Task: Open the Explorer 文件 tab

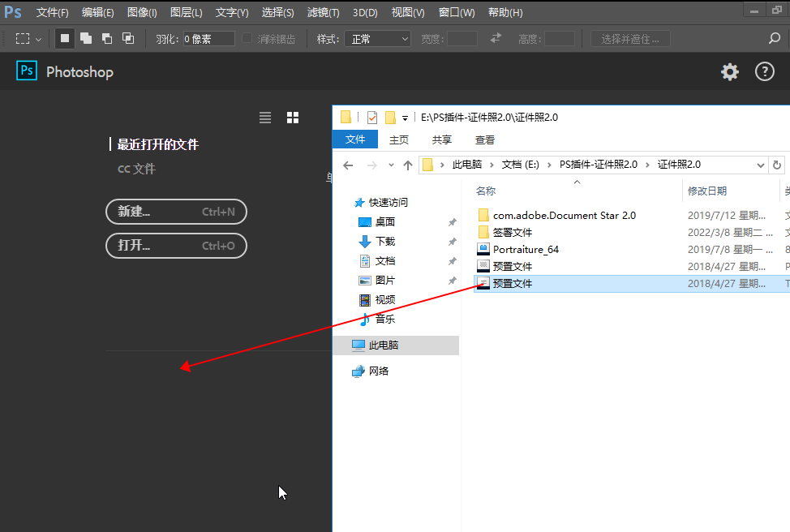Action: 355,139
